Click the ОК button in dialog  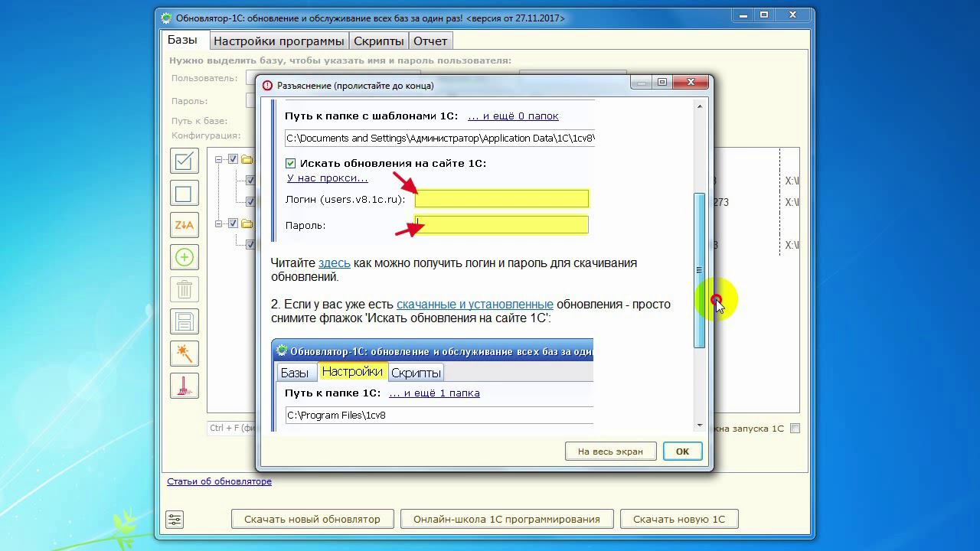pos(682,452)
